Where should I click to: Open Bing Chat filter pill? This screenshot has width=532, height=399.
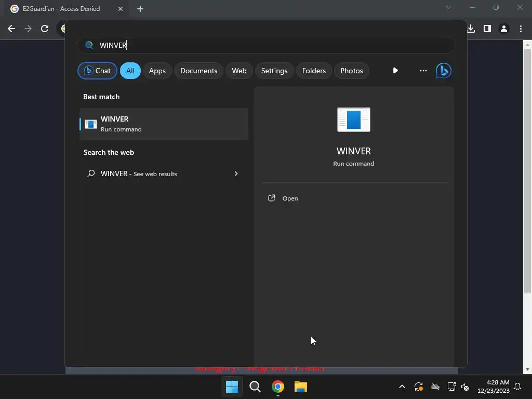pos(97,71)
